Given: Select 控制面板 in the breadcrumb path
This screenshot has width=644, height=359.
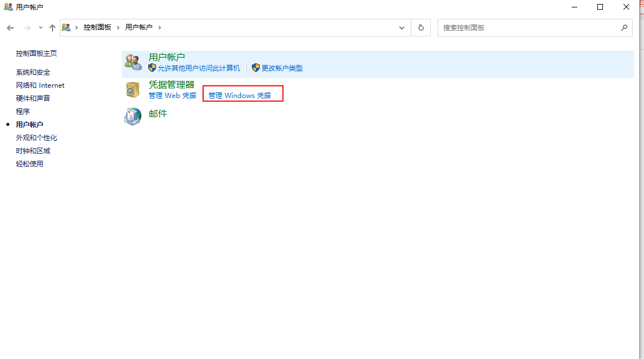Looking at the screenshot, I should tap(96, 27).
